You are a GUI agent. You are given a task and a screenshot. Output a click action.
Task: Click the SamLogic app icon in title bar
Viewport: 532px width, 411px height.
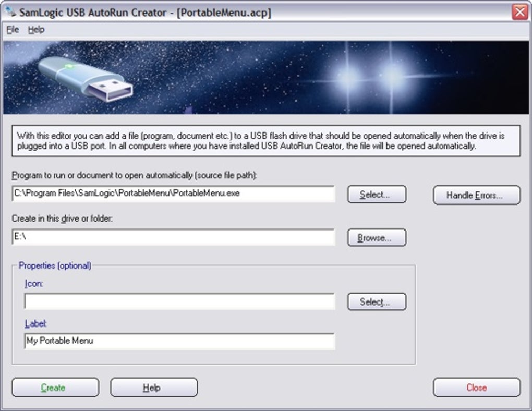pos(10,12)
